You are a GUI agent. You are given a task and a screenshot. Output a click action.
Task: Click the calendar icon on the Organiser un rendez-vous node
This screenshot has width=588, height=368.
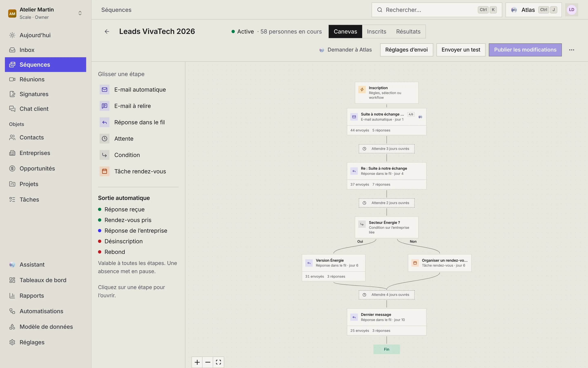coord(415,263)
